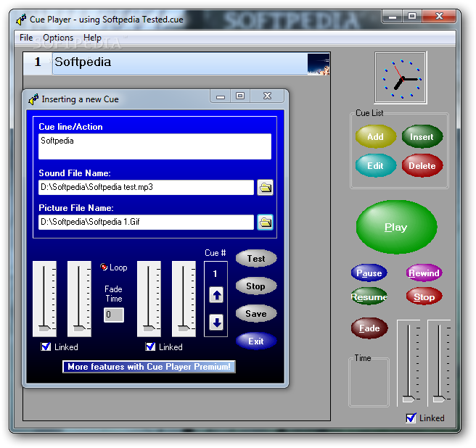
Task: Click main window slider beside Fade button
Action: coord(409,363)
